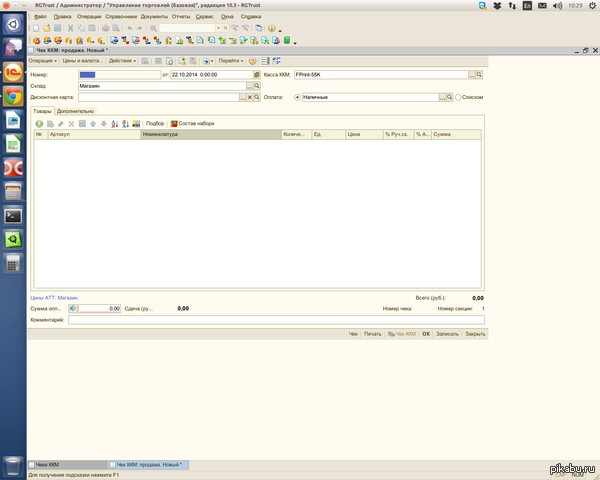Open the terminal from the launcher
The width and height of the screenshot is (600, 480).
(x=14, y=215)
